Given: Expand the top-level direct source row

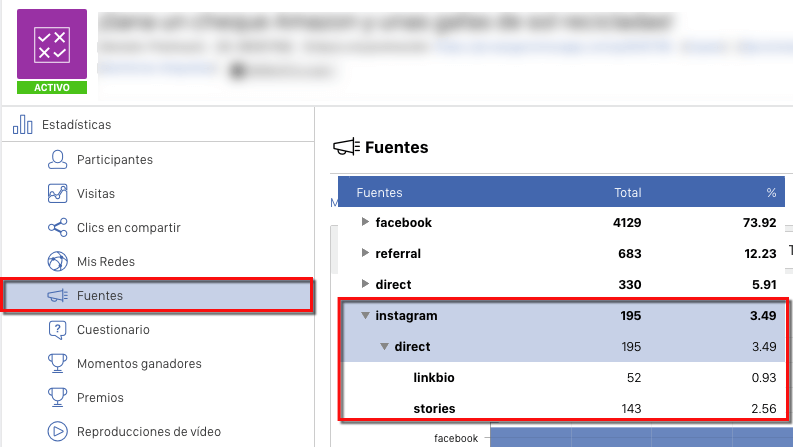Looking at the screenshot, I should pyautogui.click(x=365, y=285).
